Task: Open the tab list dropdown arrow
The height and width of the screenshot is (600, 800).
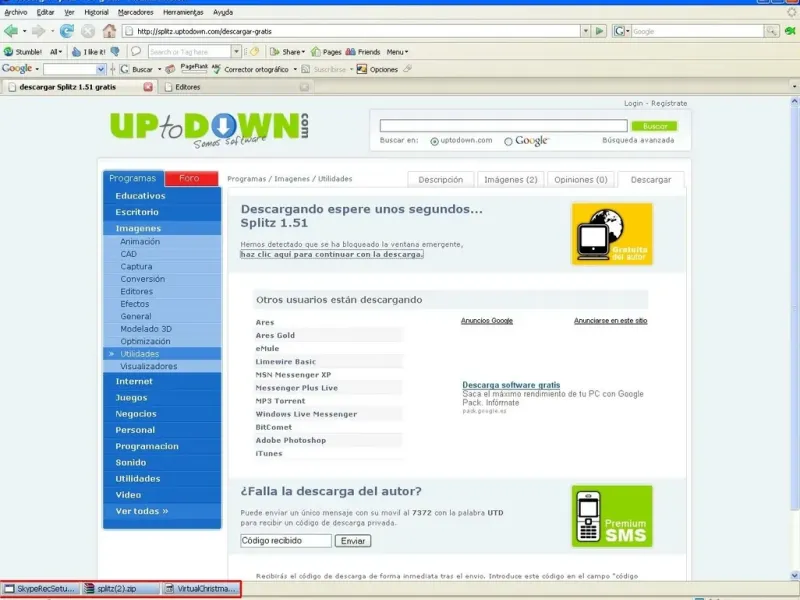Action: pos(794,87)
